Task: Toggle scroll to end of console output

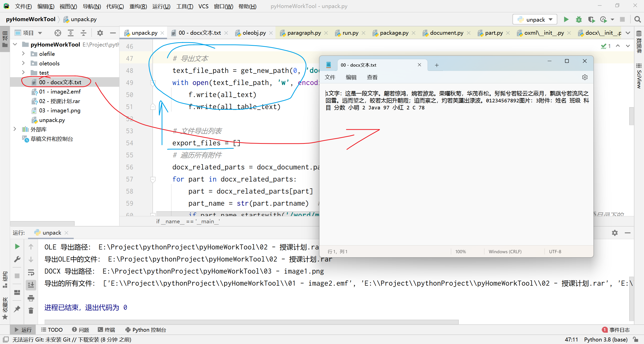Action: [x=31, y=285]
